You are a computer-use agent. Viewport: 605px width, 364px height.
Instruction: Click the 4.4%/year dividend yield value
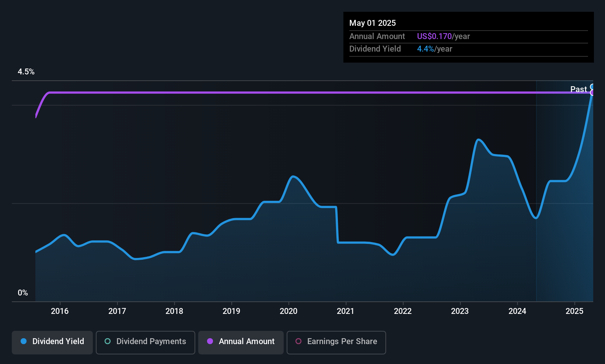point(434,49)
